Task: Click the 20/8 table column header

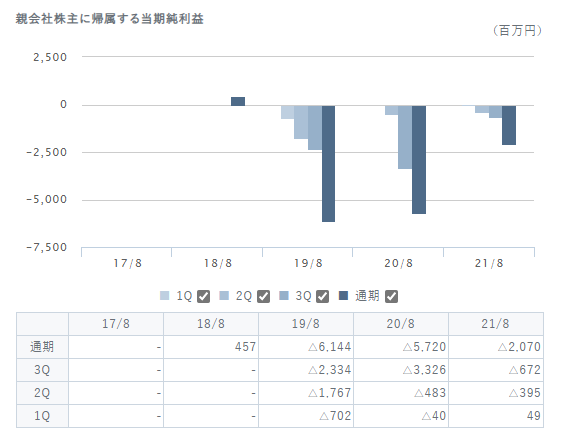Action: click(401, 324)
